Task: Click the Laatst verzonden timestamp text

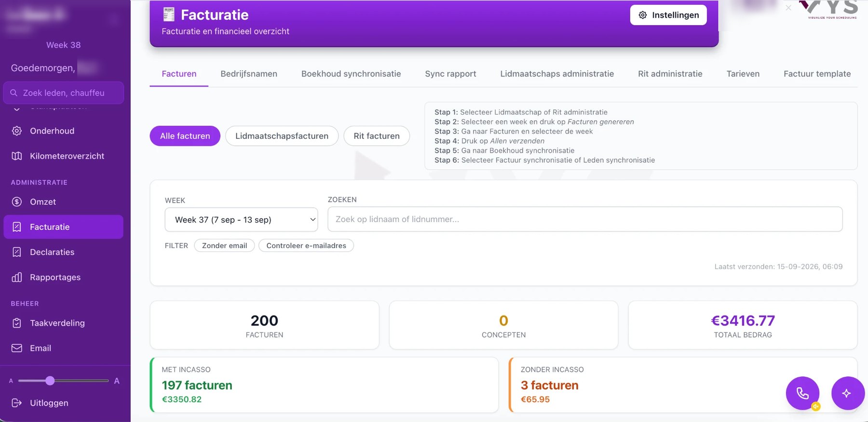Action: pos(778,266)
